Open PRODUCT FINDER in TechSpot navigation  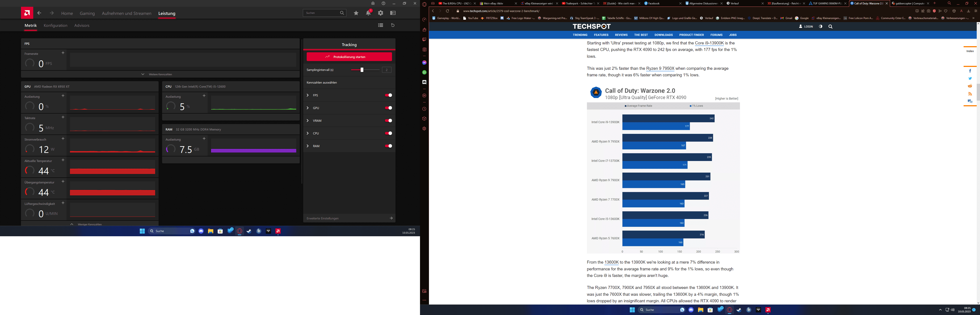coord(692,35)
